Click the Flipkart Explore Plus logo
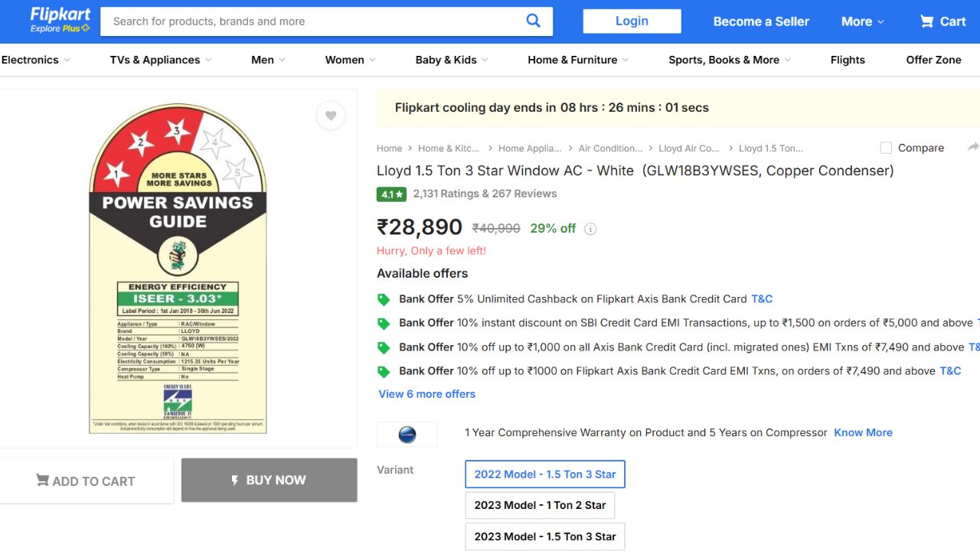 pyautogui.click(x=60, y=21)
